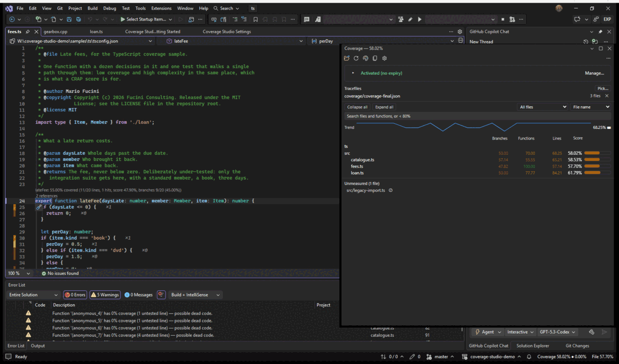Viewport: 619px width, 364px height.
Task: Open the Extensions menu
Action: pyautogui.click(x=161, y=8)
